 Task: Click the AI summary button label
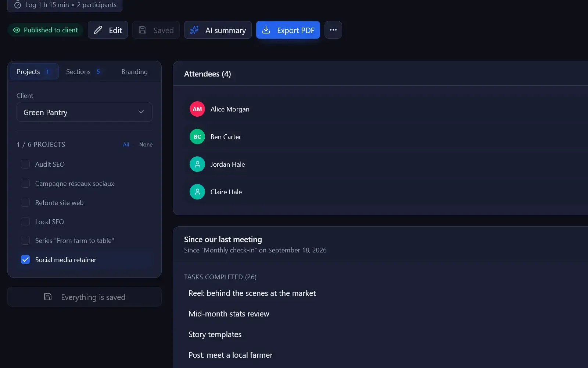[x=226, y=31]
